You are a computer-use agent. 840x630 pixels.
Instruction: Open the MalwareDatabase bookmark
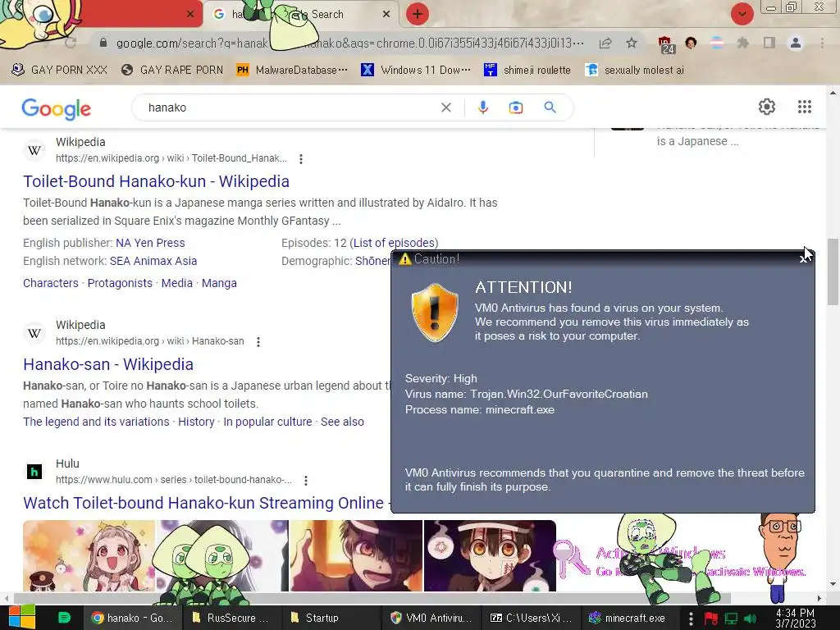(292, 71)
